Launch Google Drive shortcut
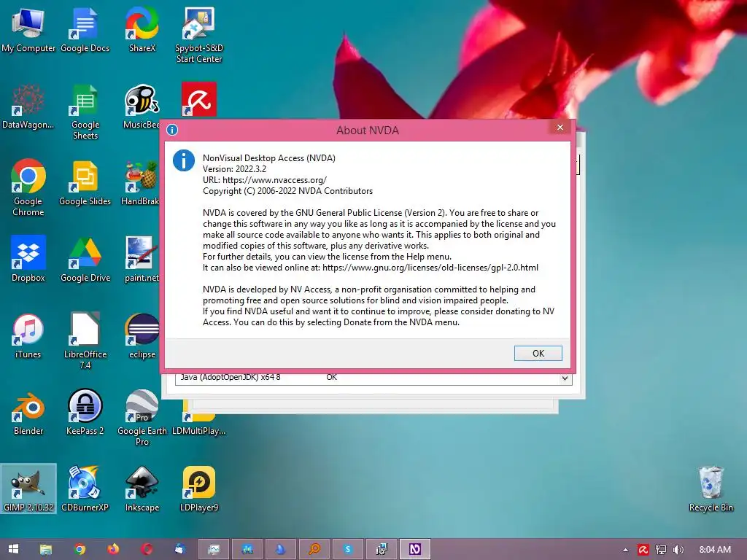This screenshot has height=560, width=747. (x=85, y=259)
